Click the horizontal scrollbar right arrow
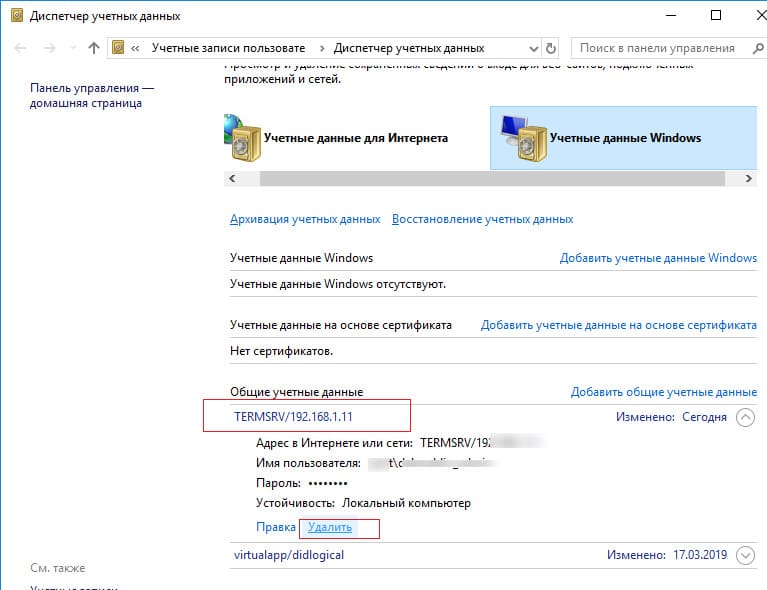 [x=750, y=178]
